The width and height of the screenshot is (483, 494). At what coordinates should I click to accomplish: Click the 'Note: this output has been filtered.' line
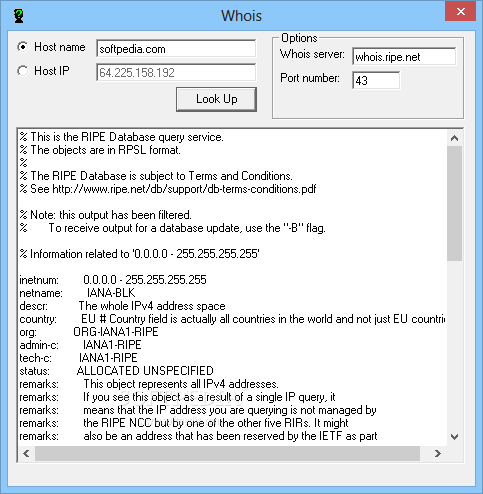[105, 215]
